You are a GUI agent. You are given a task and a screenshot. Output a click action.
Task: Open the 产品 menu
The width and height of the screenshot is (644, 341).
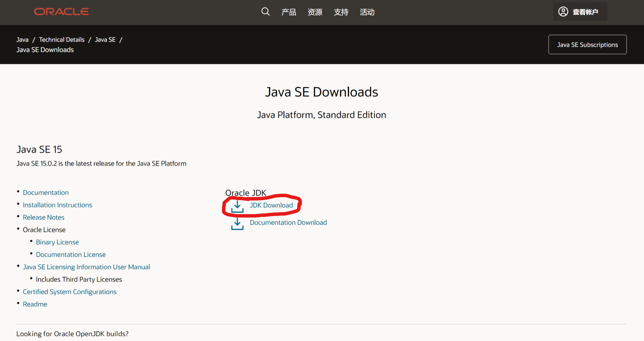[x=289, y=12]
